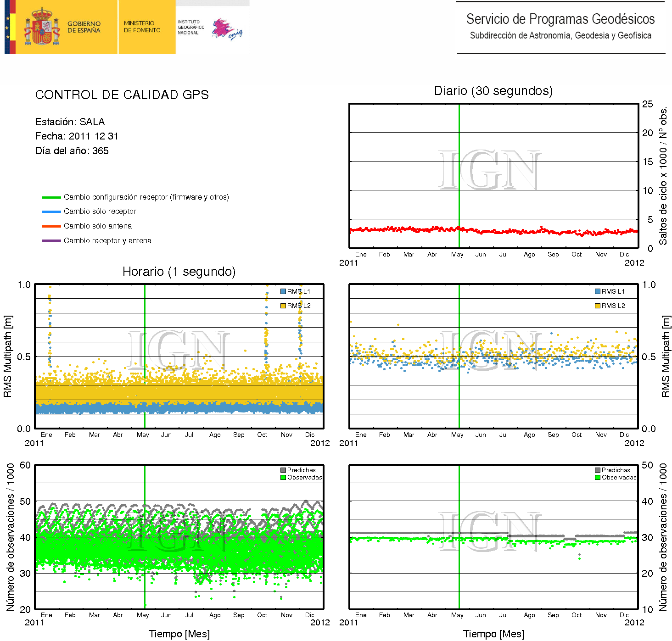Click yellow RMS L2 legend square in daily multipath chart
Image resolution: width=672 pixels, height=641 pixels.
pyautogui.click(x=598, y=306)
